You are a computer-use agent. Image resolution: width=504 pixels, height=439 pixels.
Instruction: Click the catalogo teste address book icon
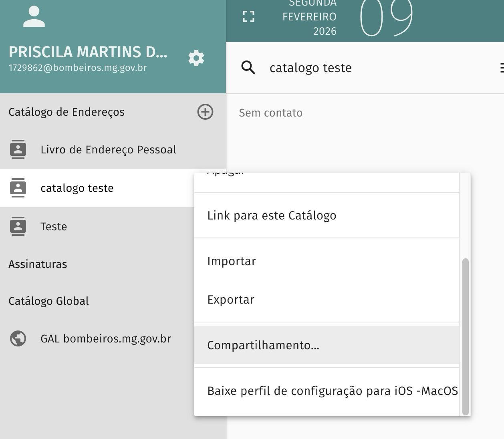[18, 188]
